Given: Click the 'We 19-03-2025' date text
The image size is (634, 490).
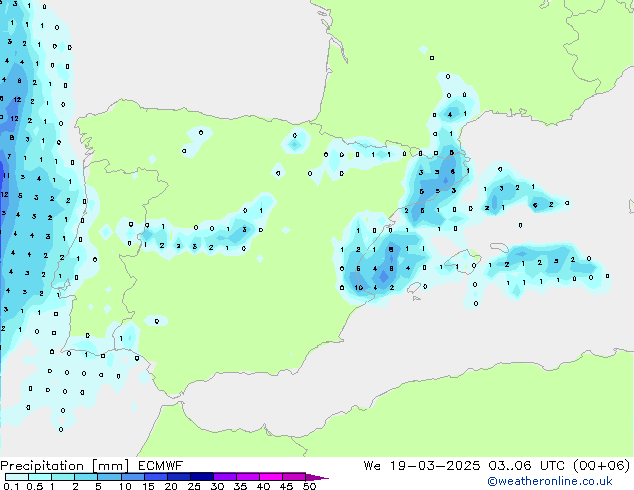Looking at the screenshot, I should [422, 466].
